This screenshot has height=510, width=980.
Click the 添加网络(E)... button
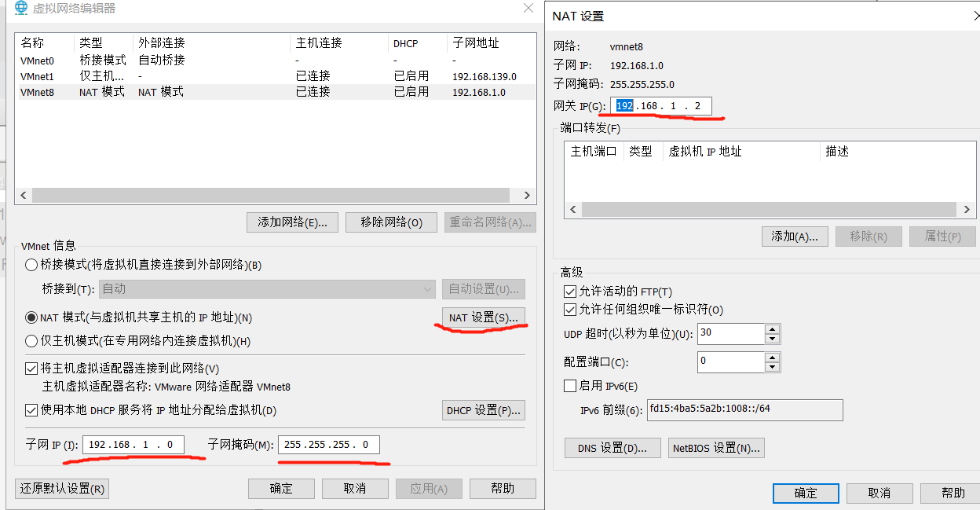pos(292,222)
